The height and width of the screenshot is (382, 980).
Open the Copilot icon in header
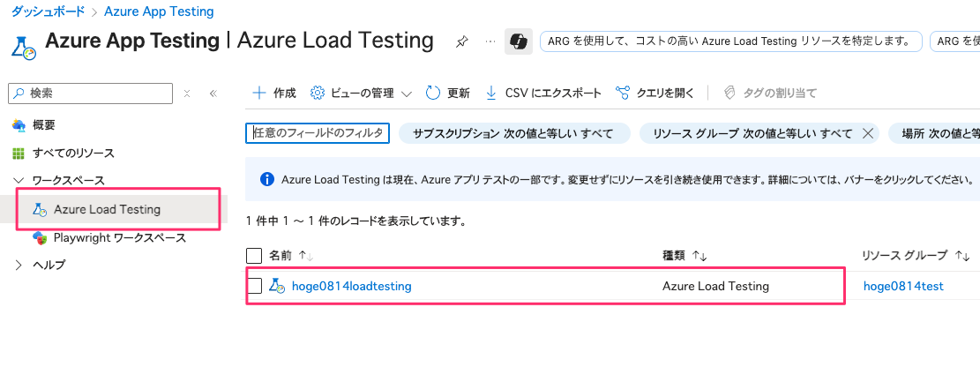[518, 41]
